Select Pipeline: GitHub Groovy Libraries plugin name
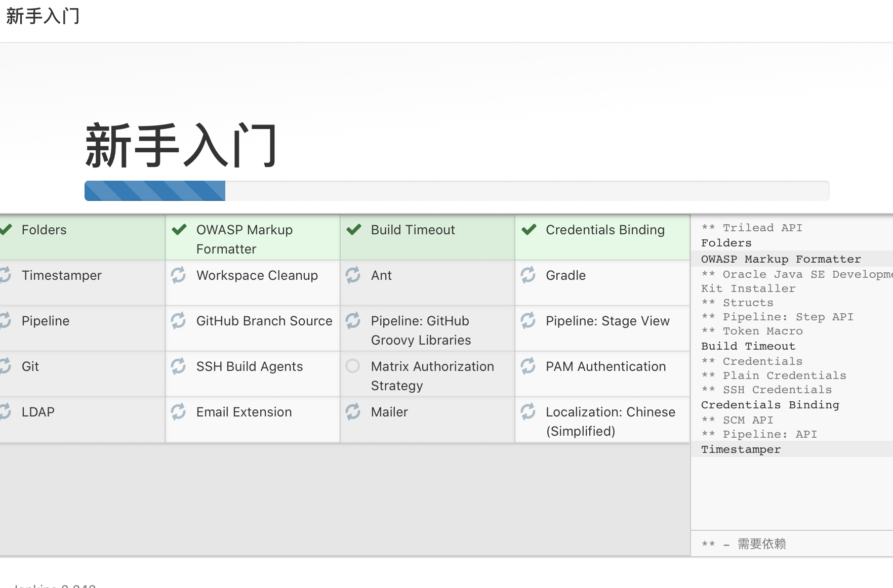The height and width of the screenshot is (588, 893). pyautogui.click(x=421, y=330)
